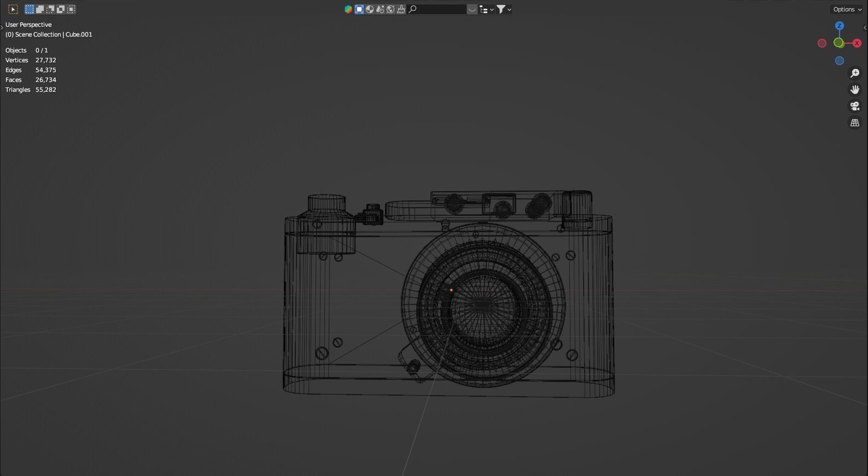Viewport: 868px width, 476px height.
Task: Expand the dropdown arrow beside search field
Action: click(x=472, y=9)
